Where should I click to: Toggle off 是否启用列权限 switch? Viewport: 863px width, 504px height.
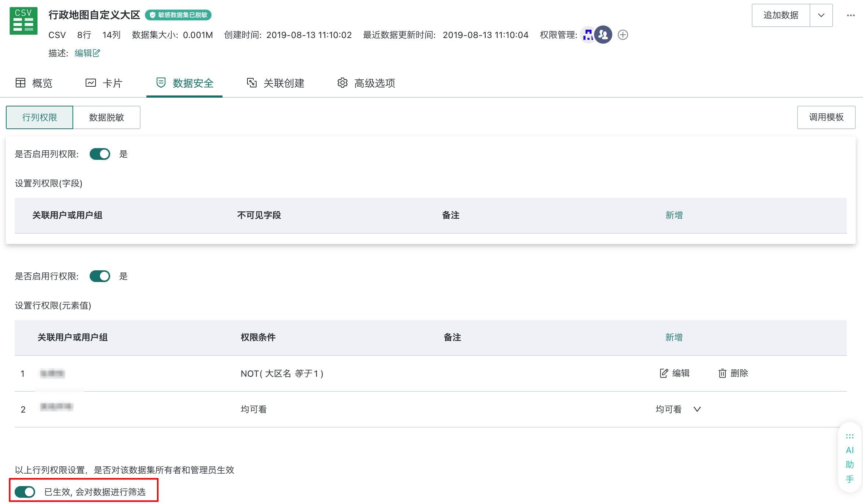click(100, 154)
